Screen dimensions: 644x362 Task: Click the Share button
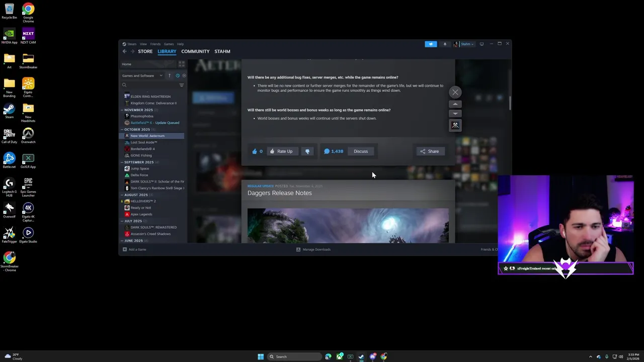(x=430, y=151)
